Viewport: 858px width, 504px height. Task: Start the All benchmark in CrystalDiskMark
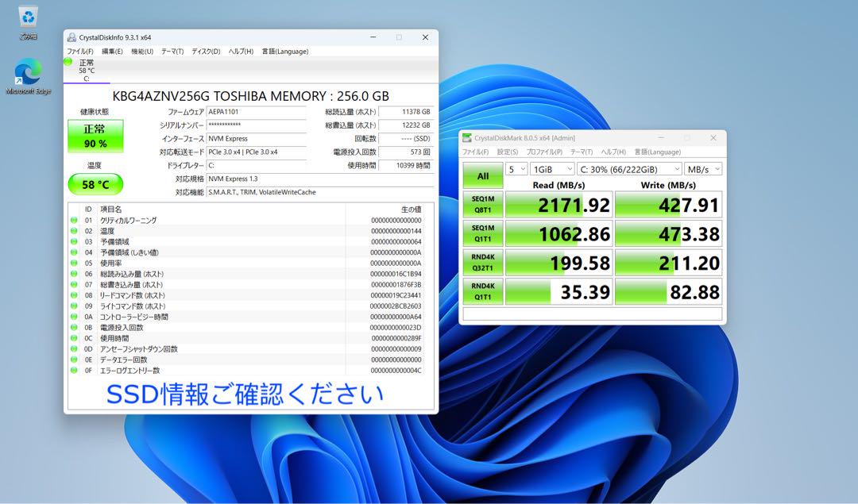483,176
